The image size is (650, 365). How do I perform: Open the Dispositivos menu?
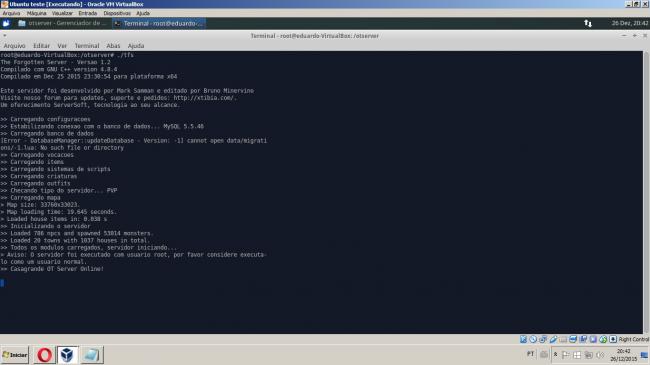(116, 13)
